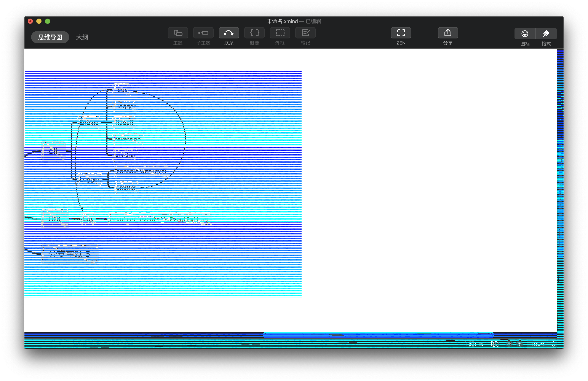Viewport: 588px width, 381px height.
Task: Open the 笔记 (Notes) tool
Action: pyautogui.click(x=305, y=33)
